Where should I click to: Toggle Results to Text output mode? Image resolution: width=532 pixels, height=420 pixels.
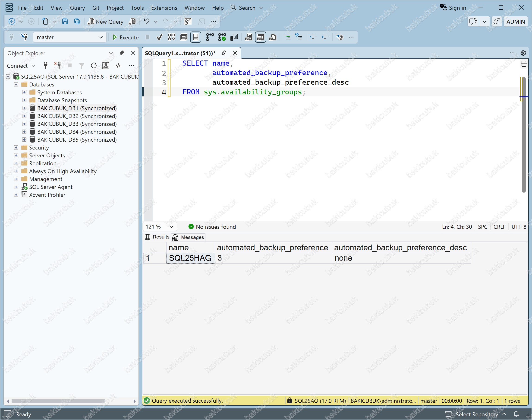249,37
